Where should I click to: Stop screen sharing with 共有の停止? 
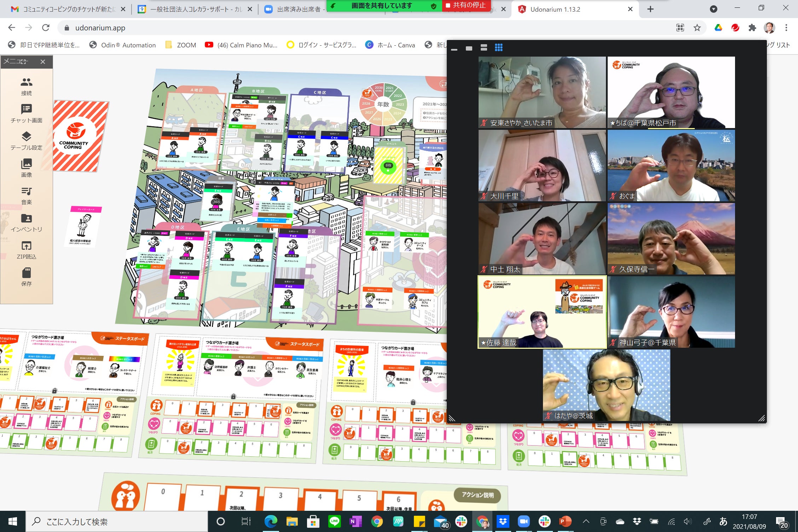pyautogui.click(x=466, y=5)
